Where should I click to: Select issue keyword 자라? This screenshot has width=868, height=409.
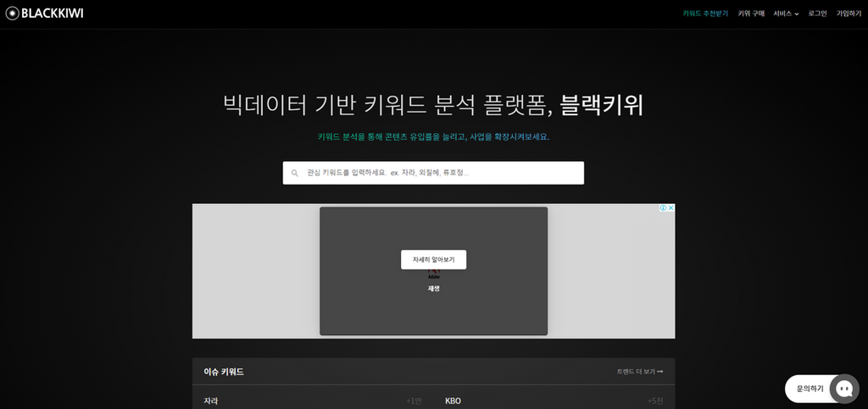pyautogui.click(x=211, y=401)
